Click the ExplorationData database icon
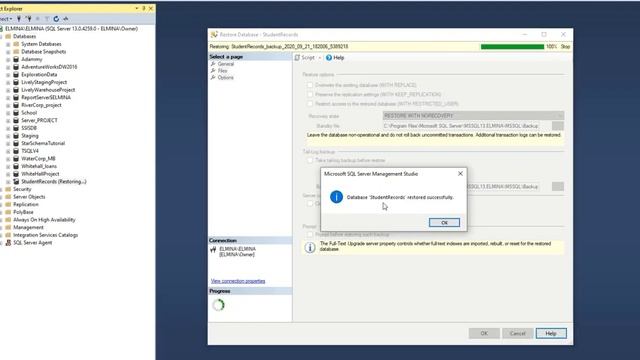This screenshot has width=640, height=360. click(16, 75)
